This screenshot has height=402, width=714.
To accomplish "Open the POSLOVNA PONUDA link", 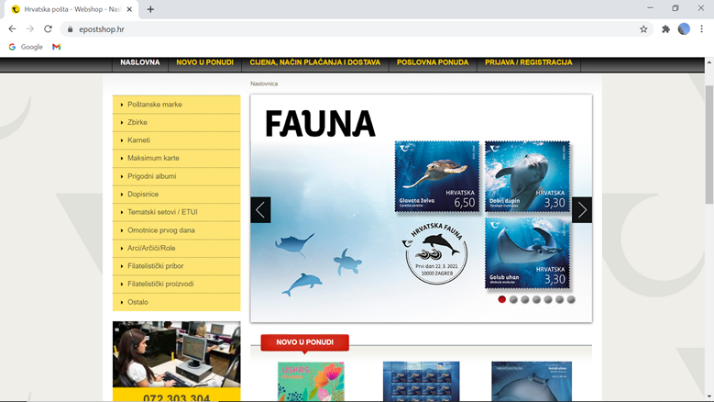I will pos(432,62).
